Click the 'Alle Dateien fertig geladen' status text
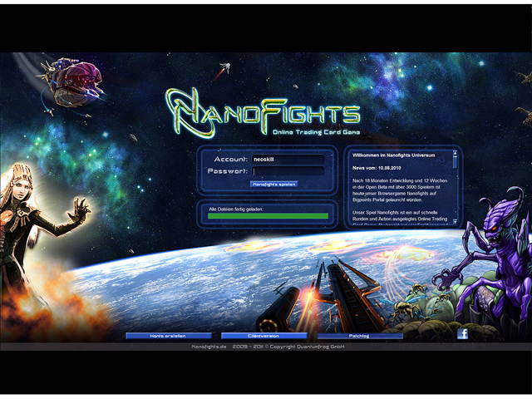 coord(236,209)
